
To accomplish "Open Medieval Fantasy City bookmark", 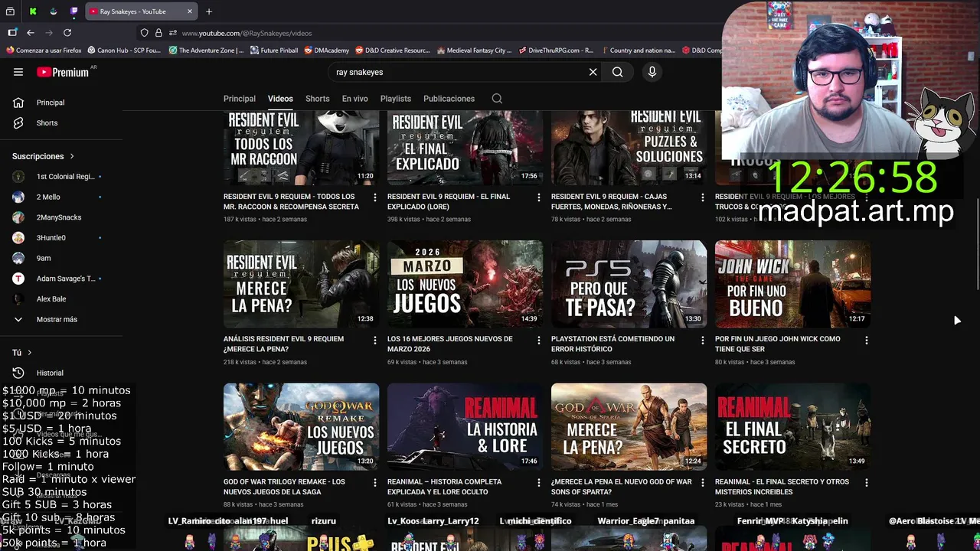I will (x=474, y=51).
